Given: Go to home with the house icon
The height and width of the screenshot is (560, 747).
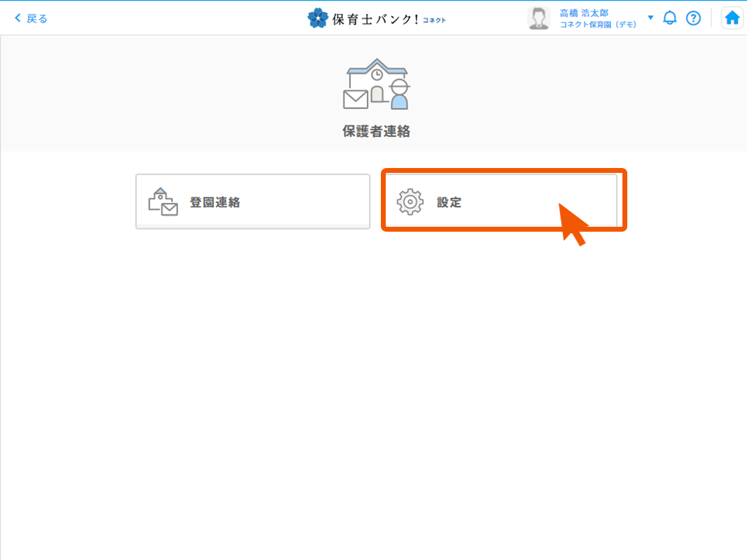Looking at the screenshot, I should click(x=732, y=18).
